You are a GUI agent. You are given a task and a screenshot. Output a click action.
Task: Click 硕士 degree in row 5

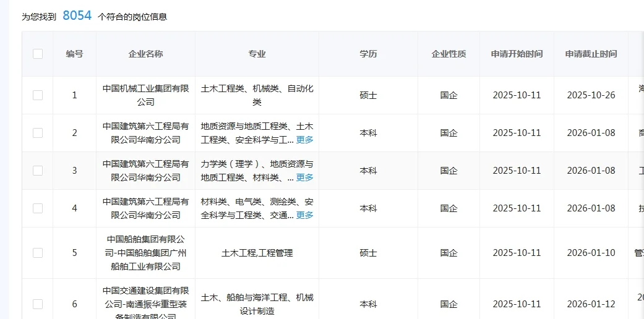pyautogui.click(x=369, y=253)
